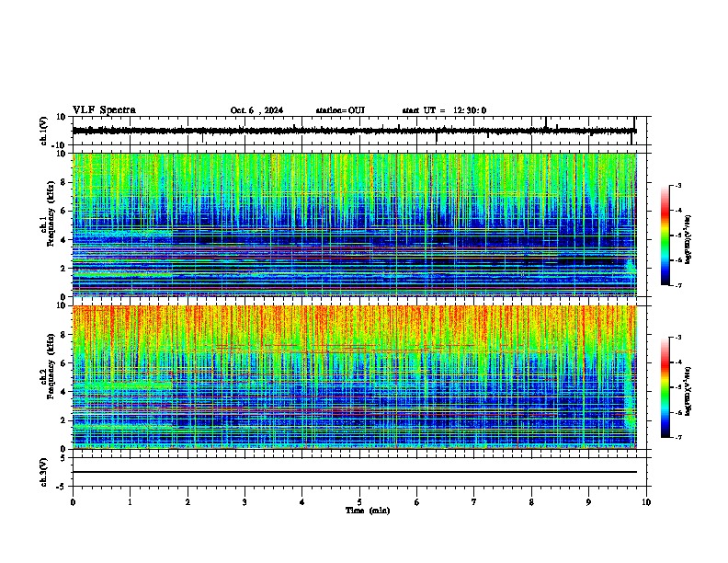Screen dimensions: 728x563
Task: Click inside the ch.1 spectrogram panel
Action: (x=355, y=224)
